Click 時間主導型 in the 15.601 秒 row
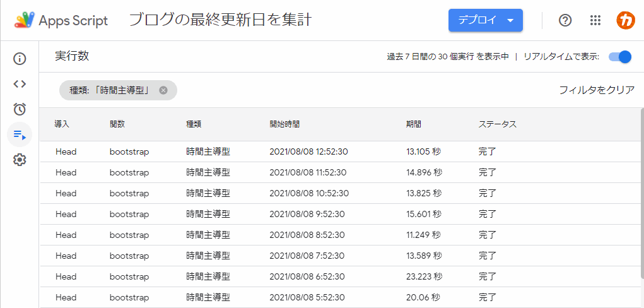 [x=208, y=214]
